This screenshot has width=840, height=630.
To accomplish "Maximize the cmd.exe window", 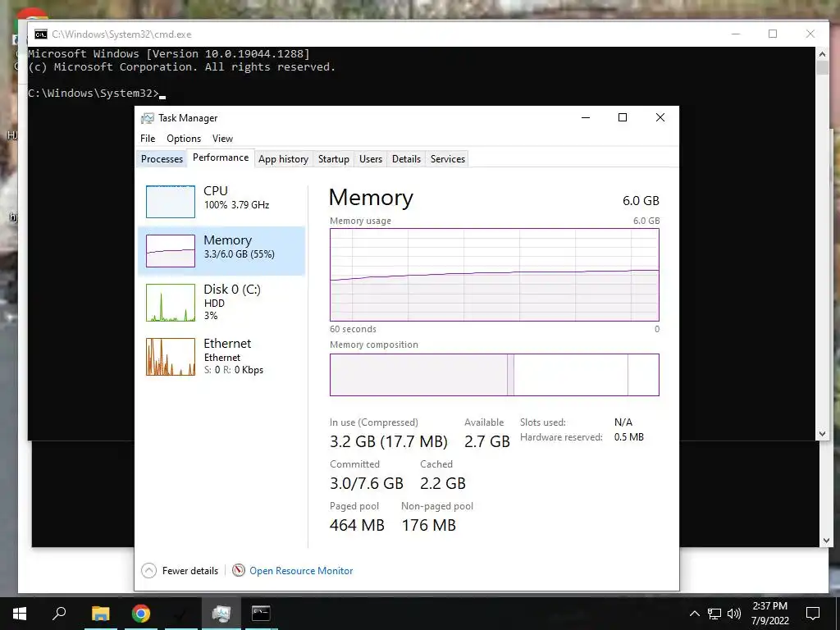I will (773, 34).
